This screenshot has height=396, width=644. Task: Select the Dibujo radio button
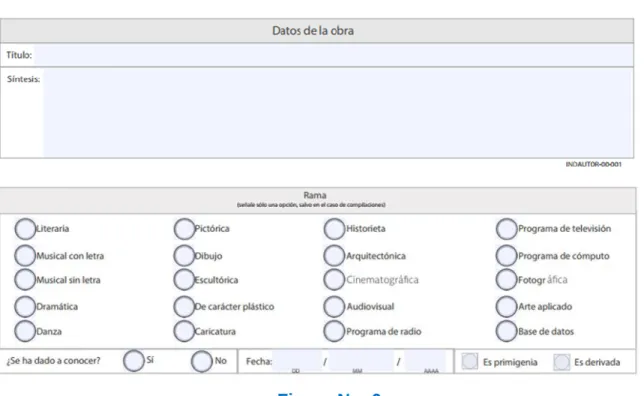184,256
